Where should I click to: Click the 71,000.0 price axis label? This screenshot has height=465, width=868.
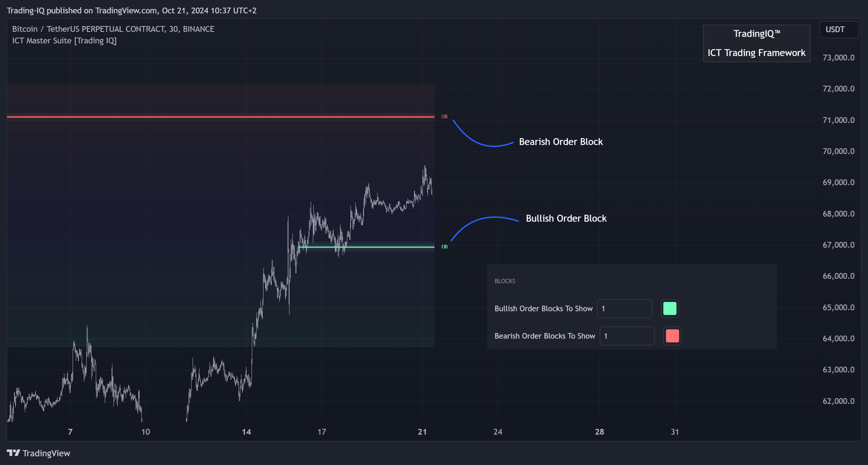pos(838,120)
